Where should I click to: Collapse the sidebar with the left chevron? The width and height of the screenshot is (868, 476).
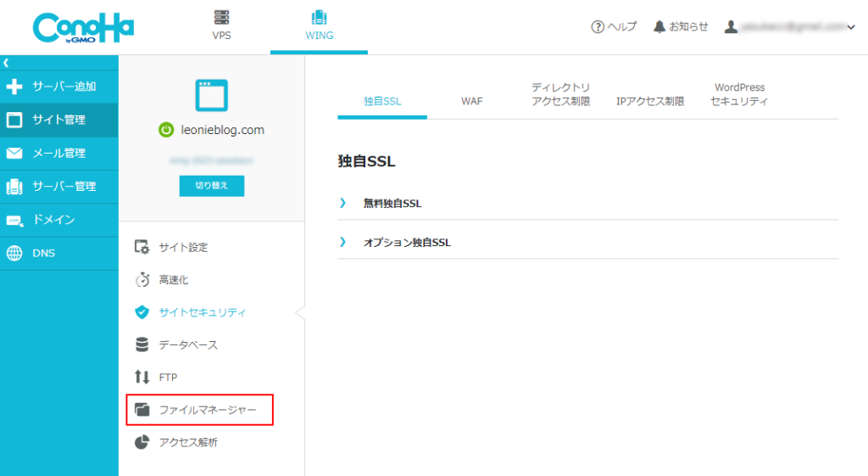pyautogui.click(x=6, y=63)
